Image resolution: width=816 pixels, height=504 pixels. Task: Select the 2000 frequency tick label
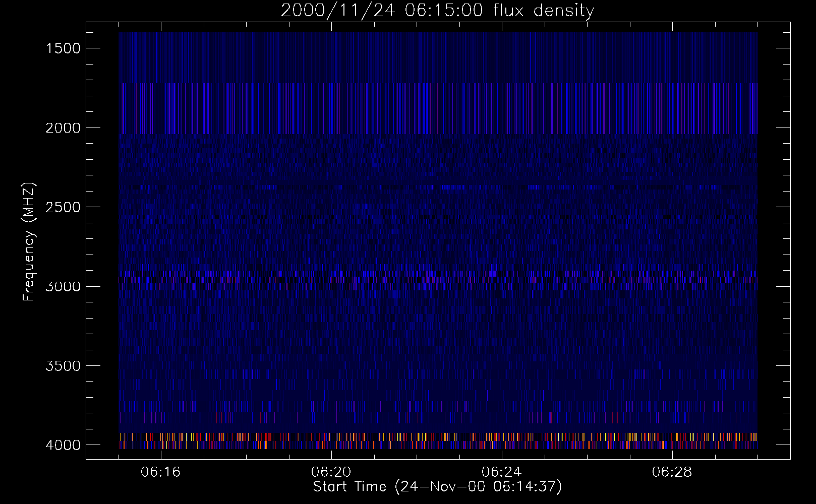click(x=63, y=128)
